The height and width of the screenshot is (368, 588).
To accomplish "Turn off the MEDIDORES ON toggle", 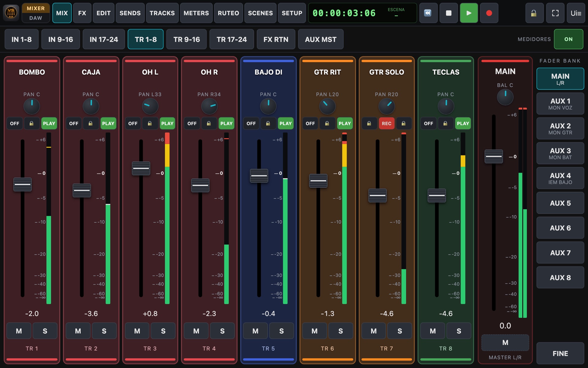I will tap(568, 39).
